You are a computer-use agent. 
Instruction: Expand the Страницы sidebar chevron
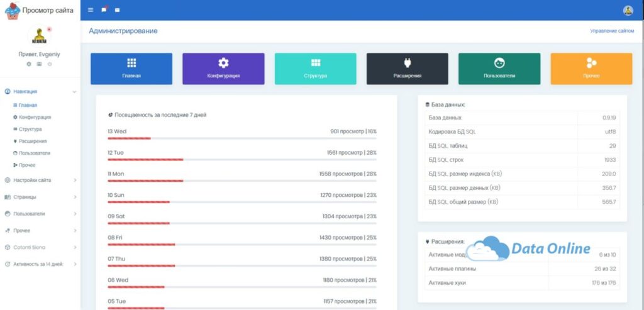pos(75,197)
